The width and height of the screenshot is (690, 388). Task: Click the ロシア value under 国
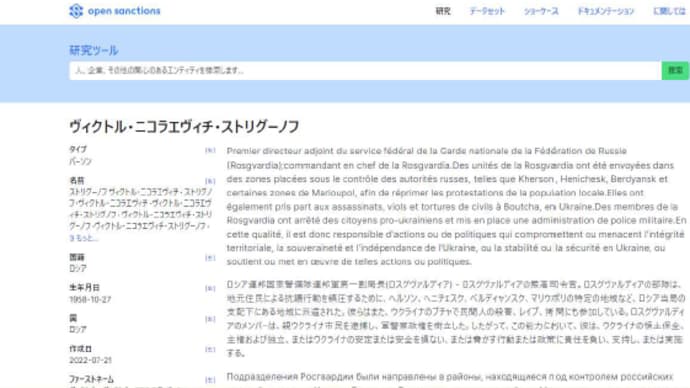coord(78,329)
